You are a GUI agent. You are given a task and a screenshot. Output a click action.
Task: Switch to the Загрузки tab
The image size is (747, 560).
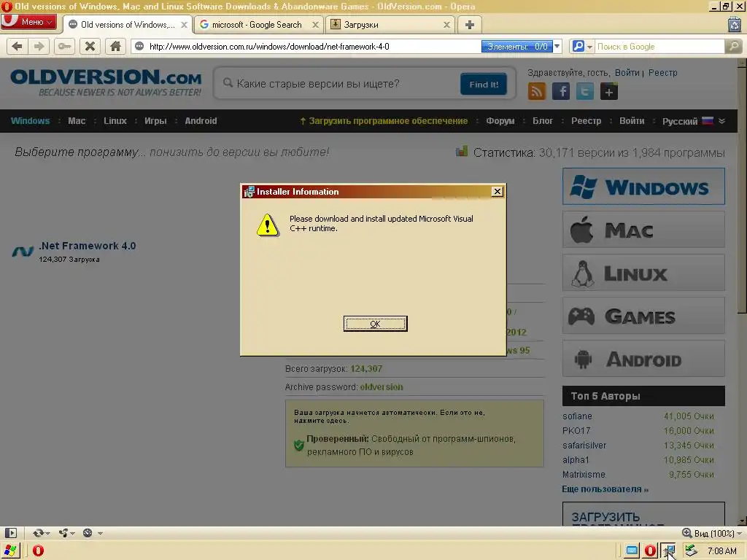coord(360,25)
